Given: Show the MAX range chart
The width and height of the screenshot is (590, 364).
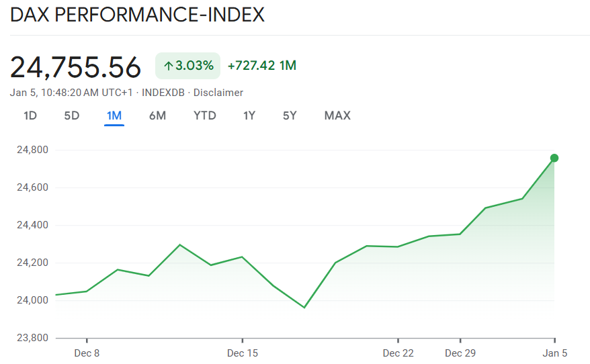Looking at the screenshot, I should pyautogui.click(x=337, y=116).
